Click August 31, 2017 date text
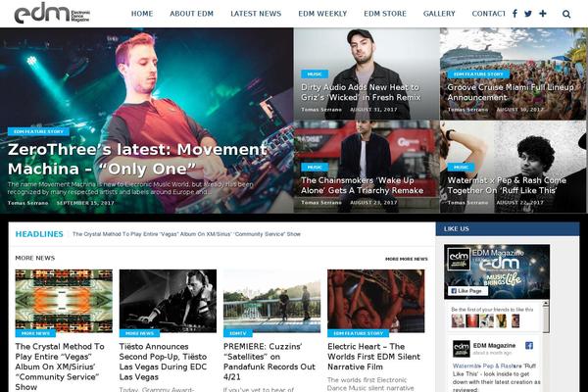The image size is (588, 392). (373, 110)
